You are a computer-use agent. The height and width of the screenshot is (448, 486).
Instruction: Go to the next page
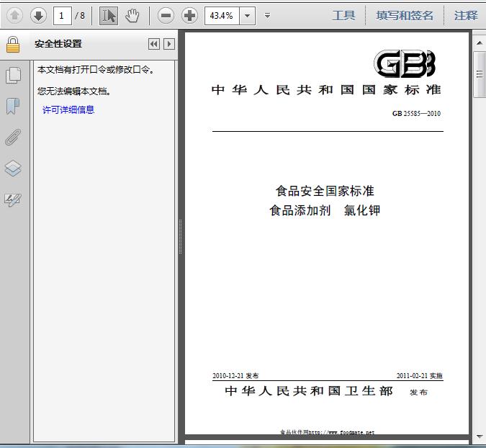click(x=38, y=15)
